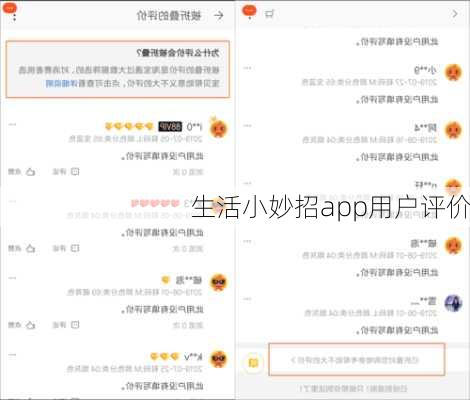Image resolution: width=470 pixels, height=400 pixels.
Task: Like the l**0 review with thumbs-up icon
Action: click(30, 172)
